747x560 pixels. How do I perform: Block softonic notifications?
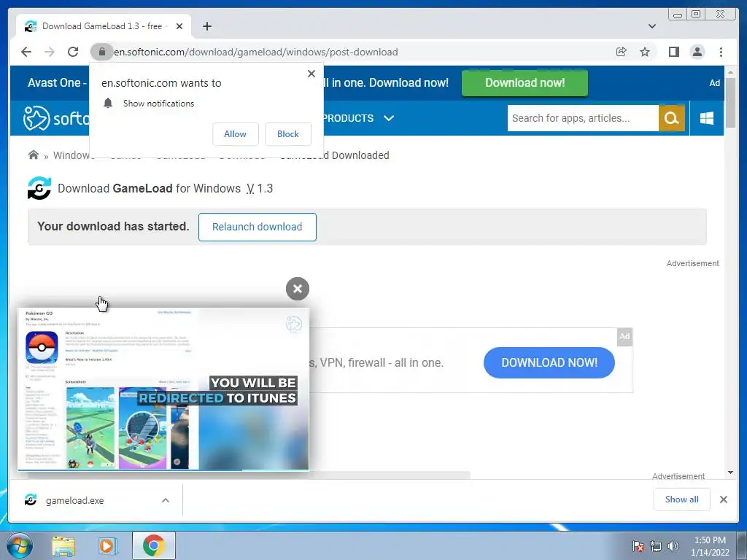287,134
